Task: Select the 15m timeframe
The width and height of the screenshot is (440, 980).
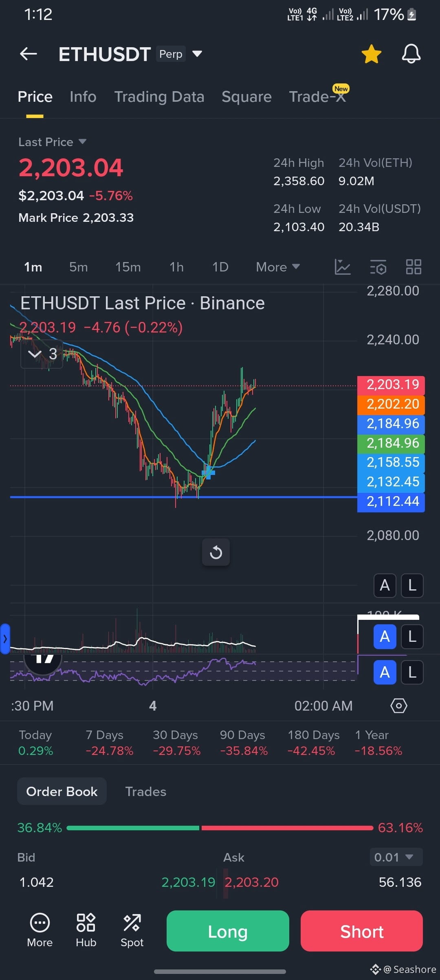Action: click(128, 267)
